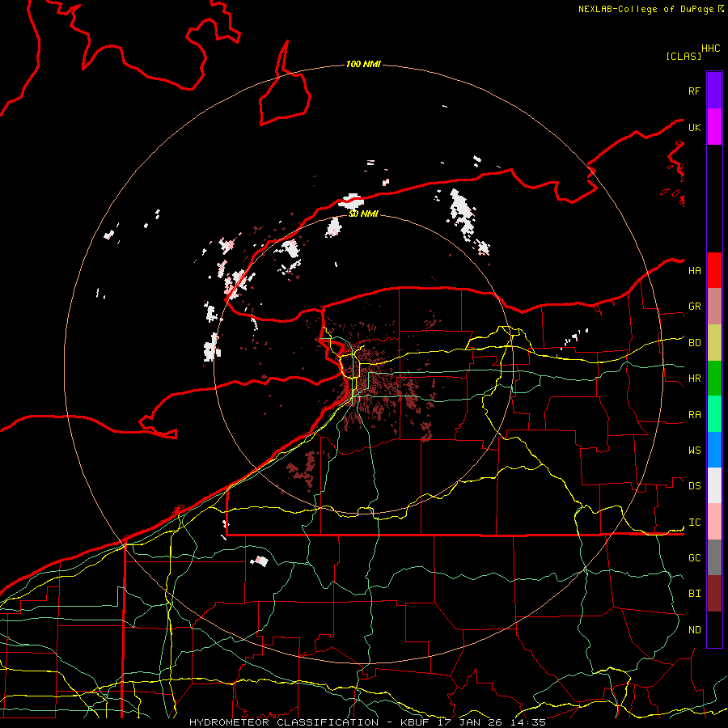Click the RA light green legend swatch

[x=714, y=414]
